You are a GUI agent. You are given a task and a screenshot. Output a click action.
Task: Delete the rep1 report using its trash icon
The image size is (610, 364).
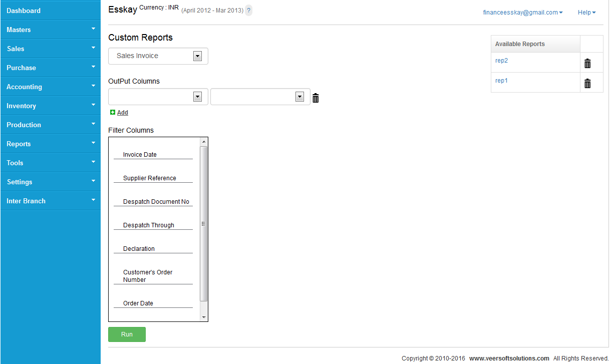(x=587, y=84)
